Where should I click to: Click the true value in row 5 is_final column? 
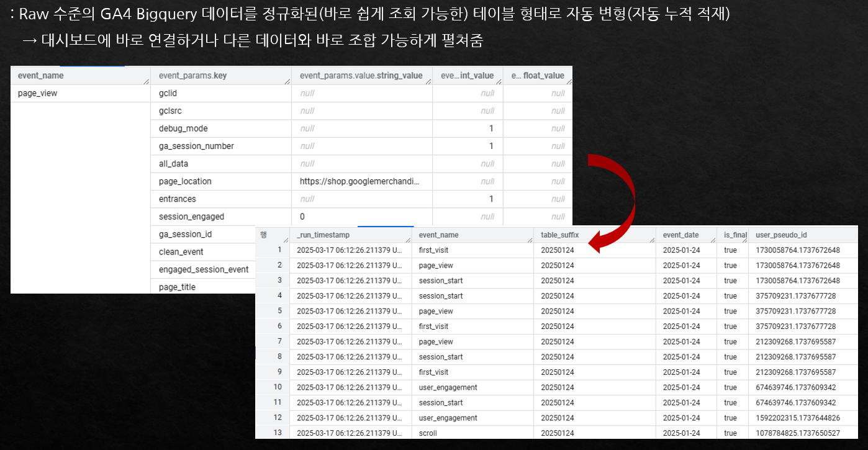click(730, 311)
